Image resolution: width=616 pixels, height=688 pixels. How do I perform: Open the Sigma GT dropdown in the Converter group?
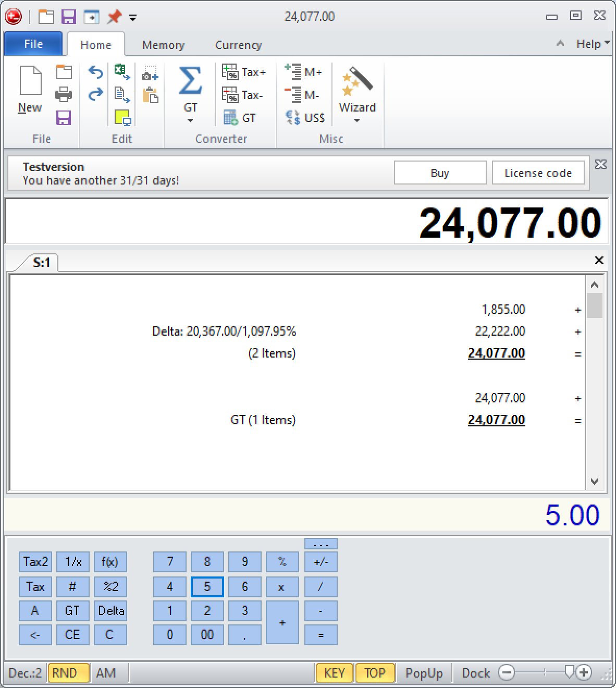point(190,120)
